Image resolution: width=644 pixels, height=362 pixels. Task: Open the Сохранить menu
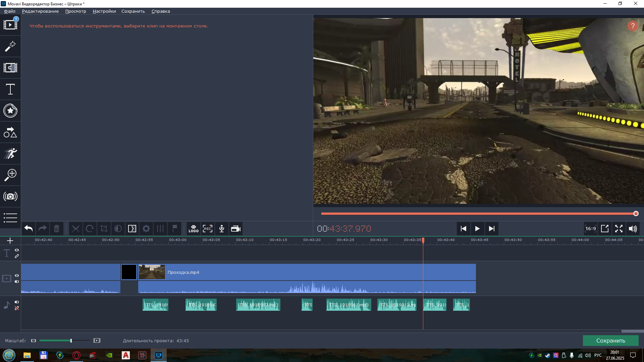click(133, 11)
